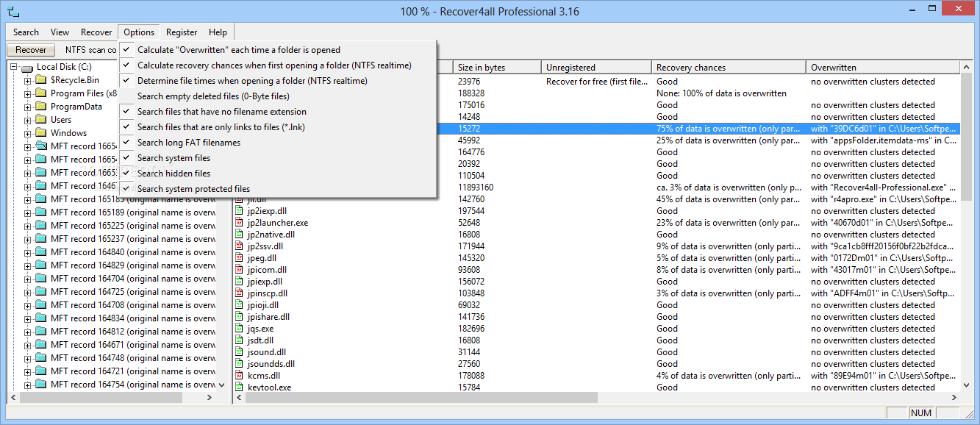The width and height of the screenshot is (980, 425).
Task: Click the Program Files folder icon
Action: [40, 93]
